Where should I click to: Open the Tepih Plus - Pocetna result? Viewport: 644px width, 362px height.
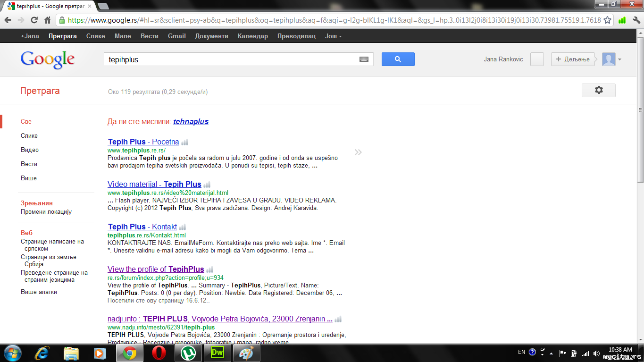[x=143, y=142]
